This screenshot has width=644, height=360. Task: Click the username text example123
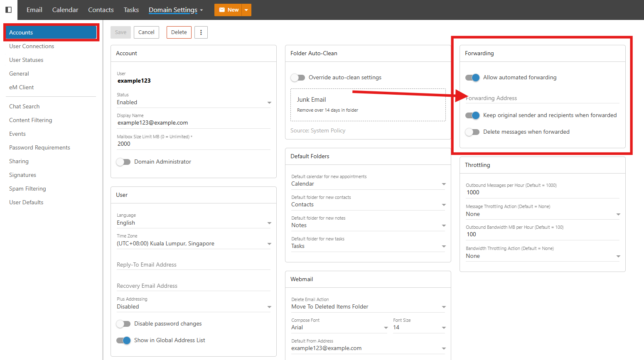coord(134,81)
